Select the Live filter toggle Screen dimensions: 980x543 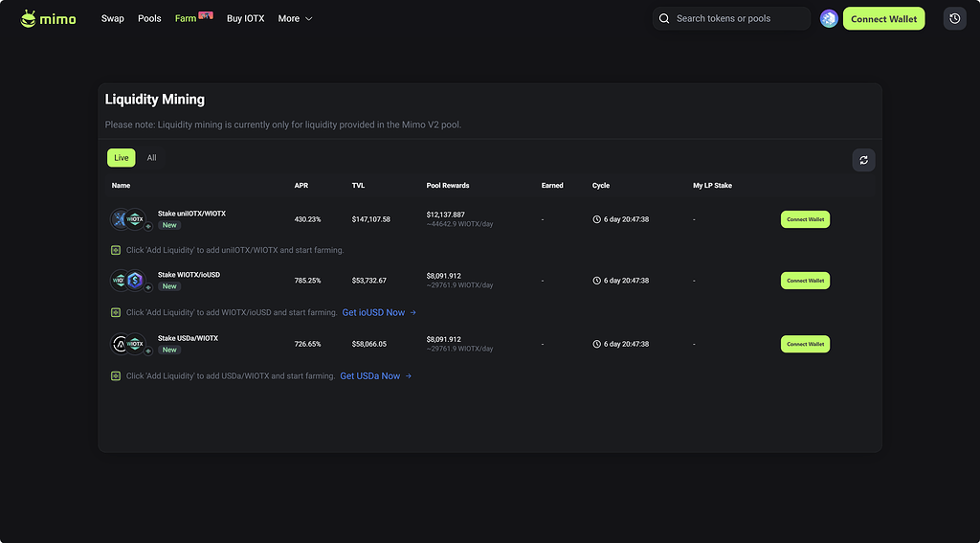click(122, 158)
